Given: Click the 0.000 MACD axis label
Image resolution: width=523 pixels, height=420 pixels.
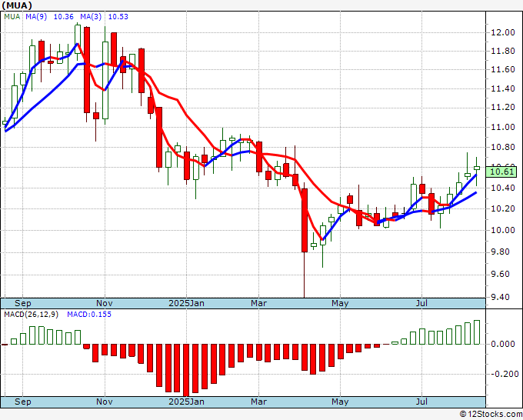Looking at the screenshot, I should 503,344.
